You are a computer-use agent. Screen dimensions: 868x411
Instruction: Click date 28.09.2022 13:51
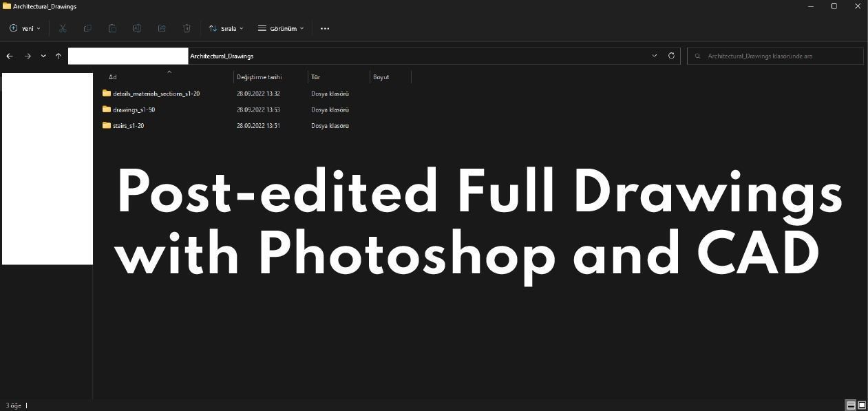tap(258, 125)
